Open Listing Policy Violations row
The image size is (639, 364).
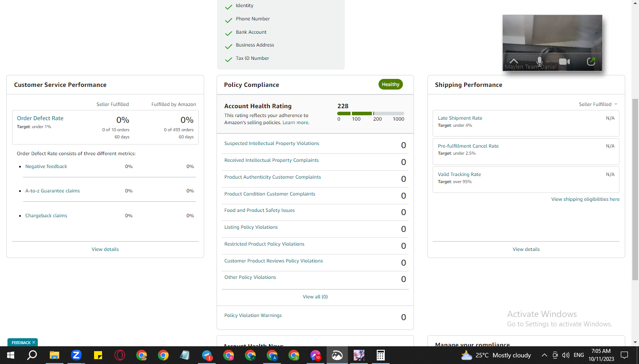click(x=315, y=228)
